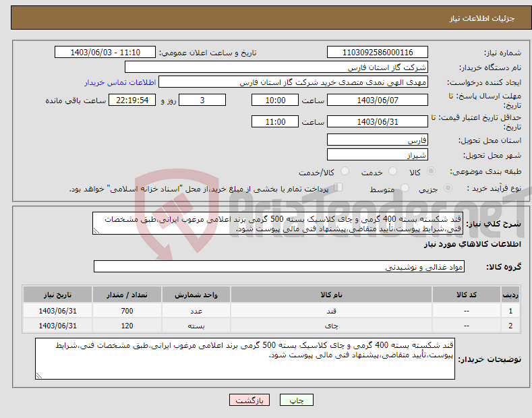Select the قند item name cell
The image size is (532, 418).
pyautogui.click(x=331, y=311)
